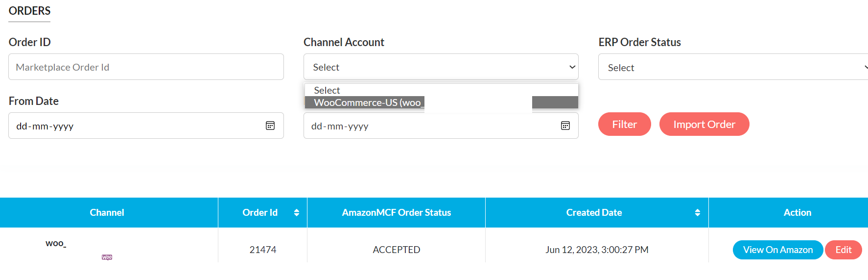This screenshot has height=280, width=868.
Task: Open the order via View On Amazon
Action: pos(777,250)
